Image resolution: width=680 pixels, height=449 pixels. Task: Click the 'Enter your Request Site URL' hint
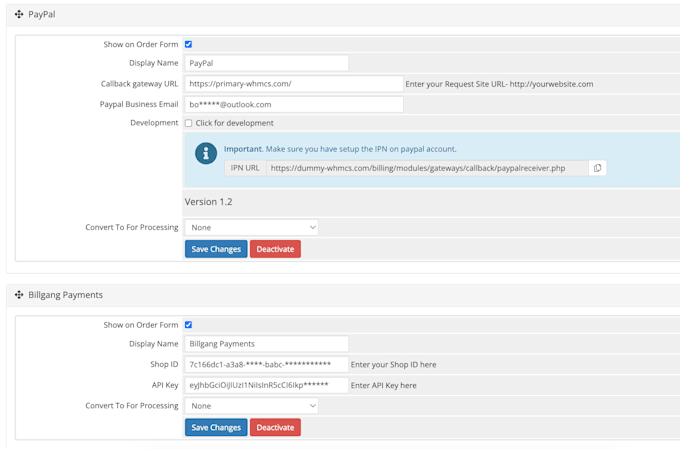click(499, 84)
